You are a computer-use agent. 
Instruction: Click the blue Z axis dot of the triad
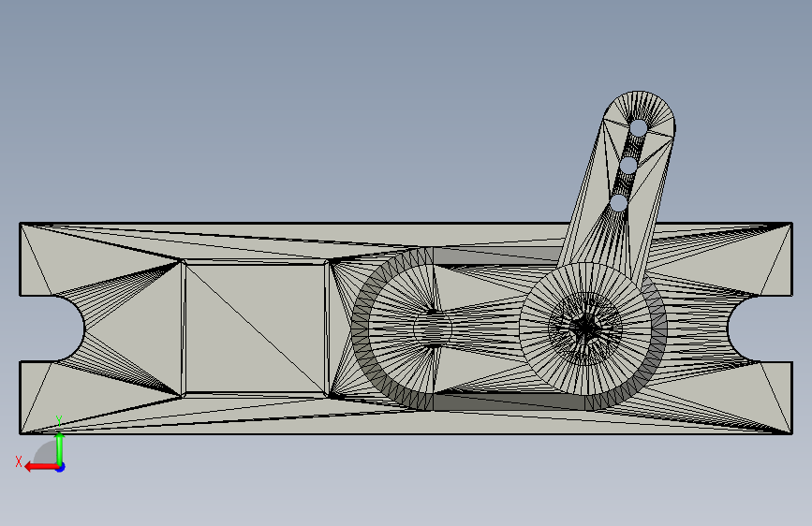click(61, 467)
